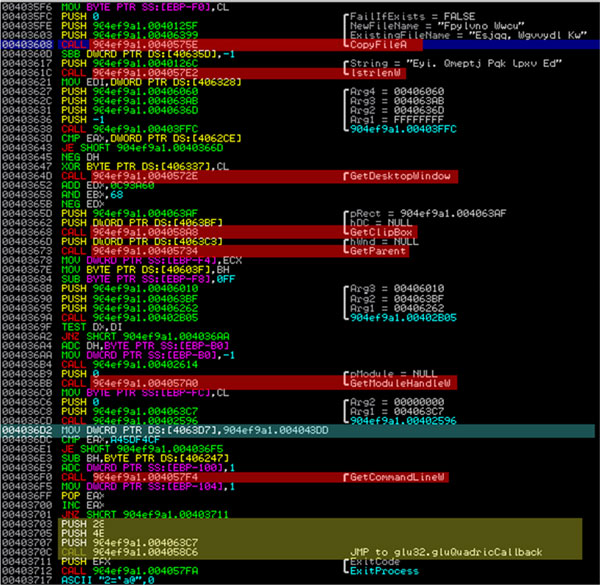The width and height of the screenshot is (600, 585).
Task: Click the pModule = NULL comment
Action: [x=393, y=374]
